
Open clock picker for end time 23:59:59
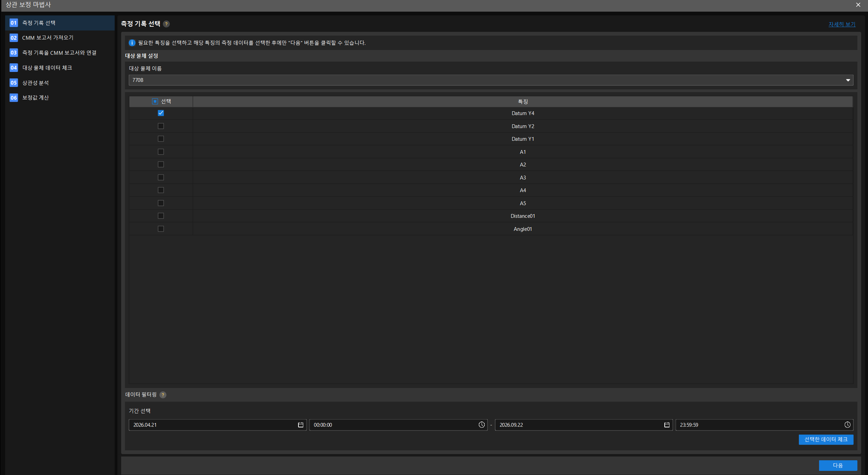[x=847, y=425]
